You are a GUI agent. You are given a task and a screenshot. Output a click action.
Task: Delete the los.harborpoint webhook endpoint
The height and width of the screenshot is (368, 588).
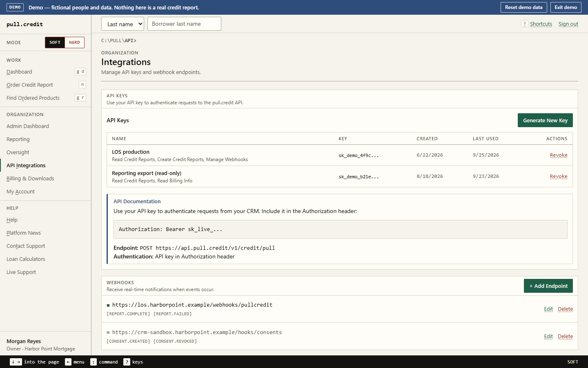click(565, 309)
